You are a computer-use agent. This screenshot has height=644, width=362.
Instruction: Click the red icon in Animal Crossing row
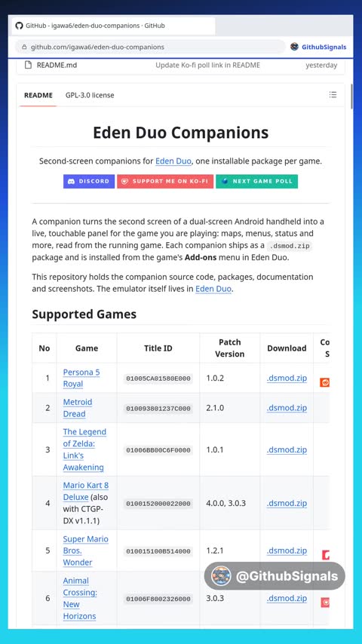click(325, 603)
